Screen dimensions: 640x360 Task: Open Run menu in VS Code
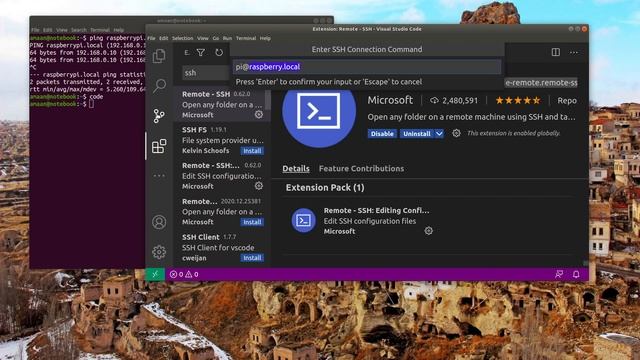227,38
